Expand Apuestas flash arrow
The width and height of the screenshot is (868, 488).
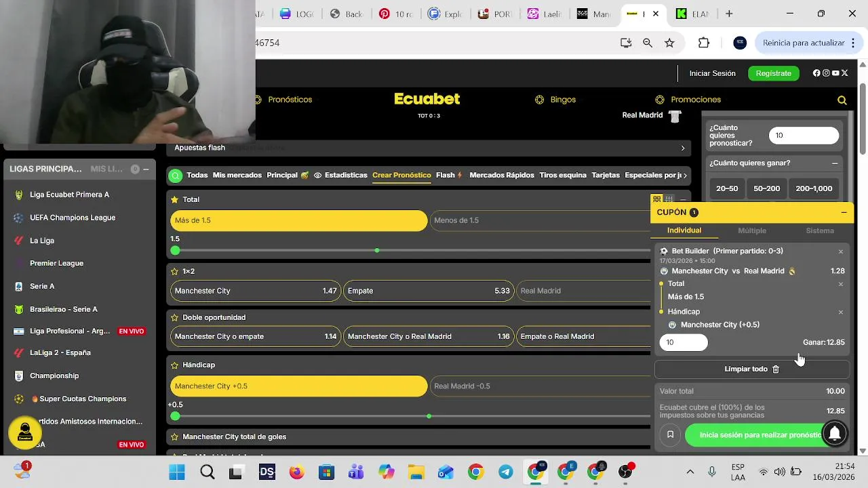coord(683,148)
